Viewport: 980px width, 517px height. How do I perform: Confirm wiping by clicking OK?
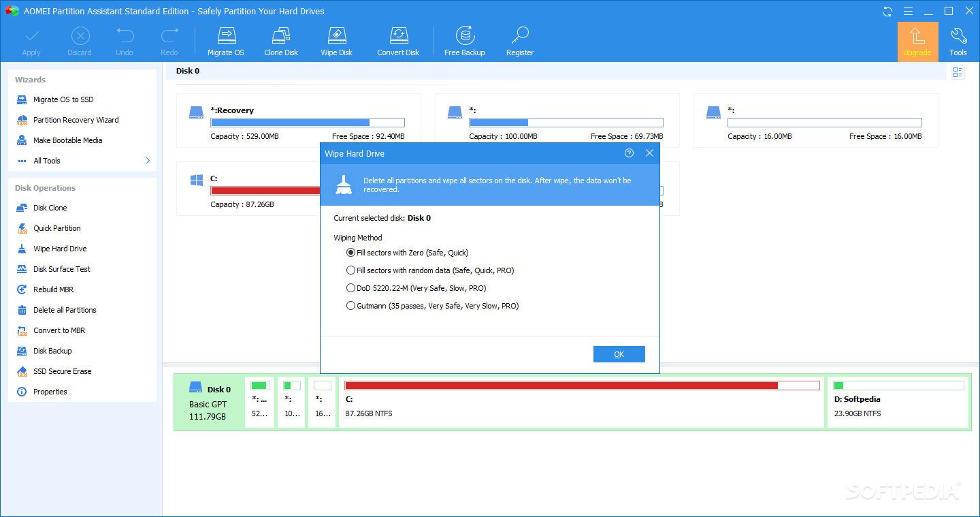coord(619,354)
